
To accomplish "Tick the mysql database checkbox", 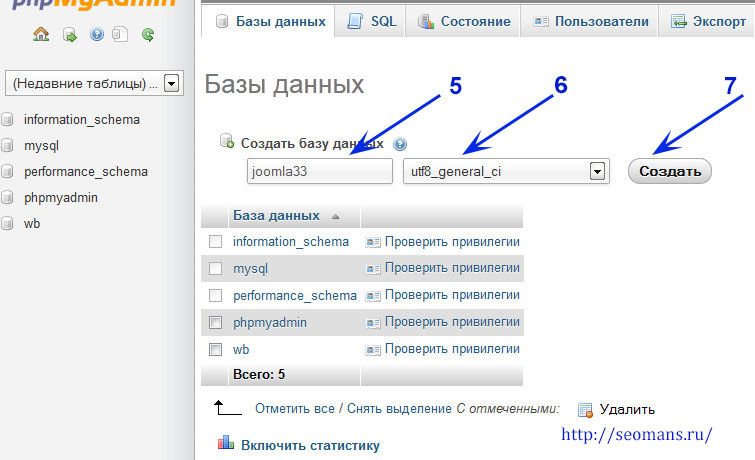I will (x=215, y=268).
